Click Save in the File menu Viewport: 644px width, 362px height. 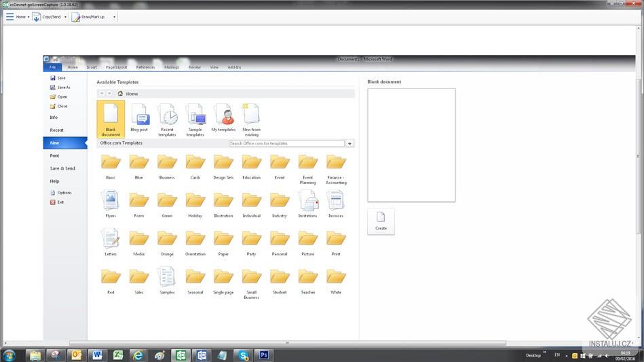[58, 77]
